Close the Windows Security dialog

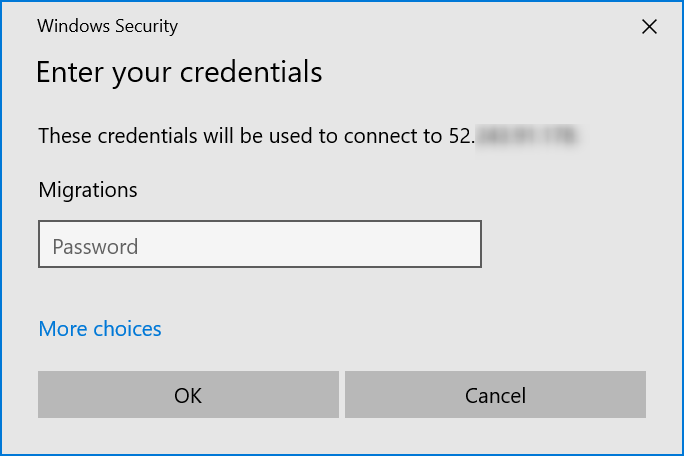(x=649, y=27)
